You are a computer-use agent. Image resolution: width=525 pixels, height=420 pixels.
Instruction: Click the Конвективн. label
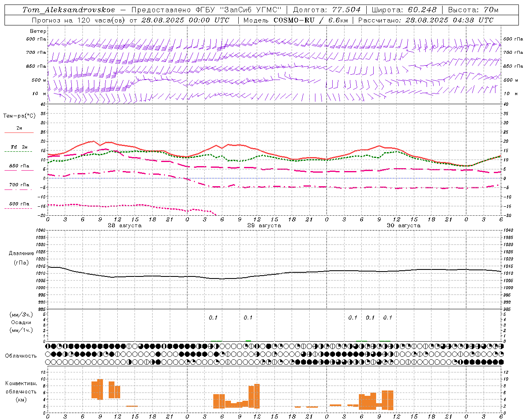pos(21,383)
